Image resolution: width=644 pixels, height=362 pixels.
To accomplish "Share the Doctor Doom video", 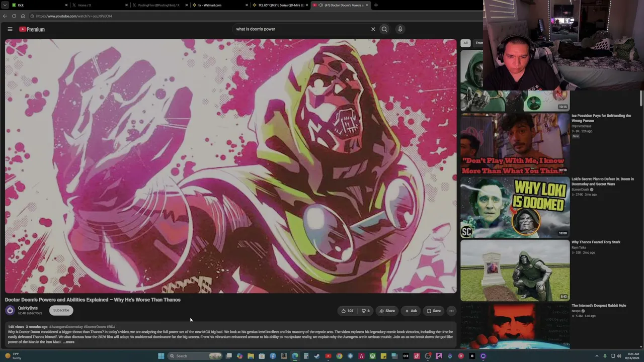I will pos(387,311).
